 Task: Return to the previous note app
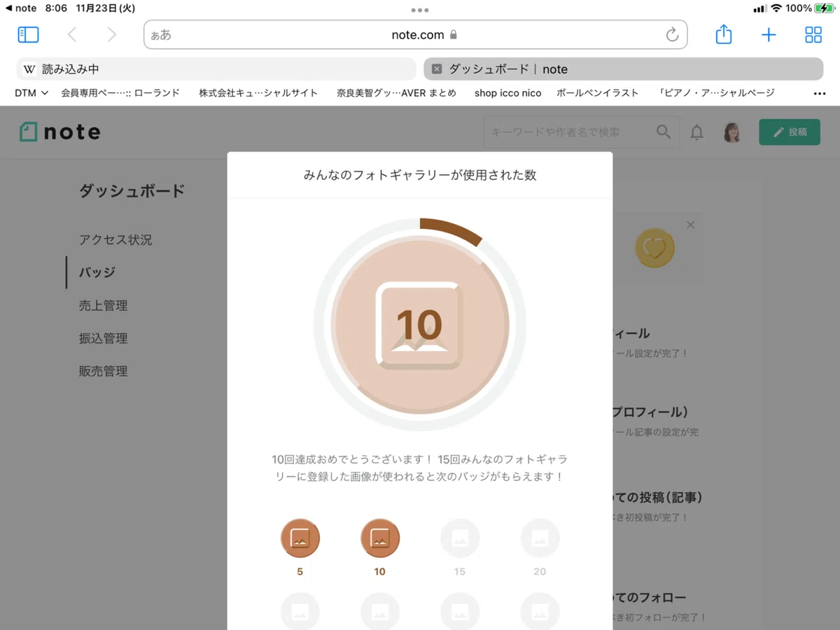(x=20, y=8)
